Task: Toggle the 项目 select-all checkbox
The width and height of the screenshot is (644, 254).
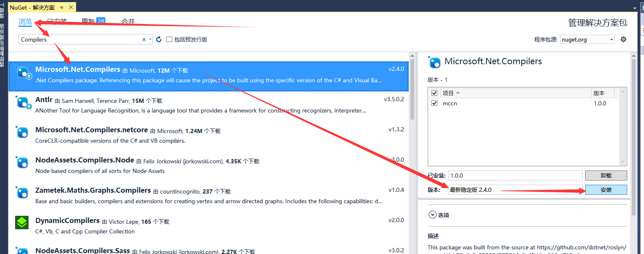Action: pyautogui.click(x=434, y=93)
